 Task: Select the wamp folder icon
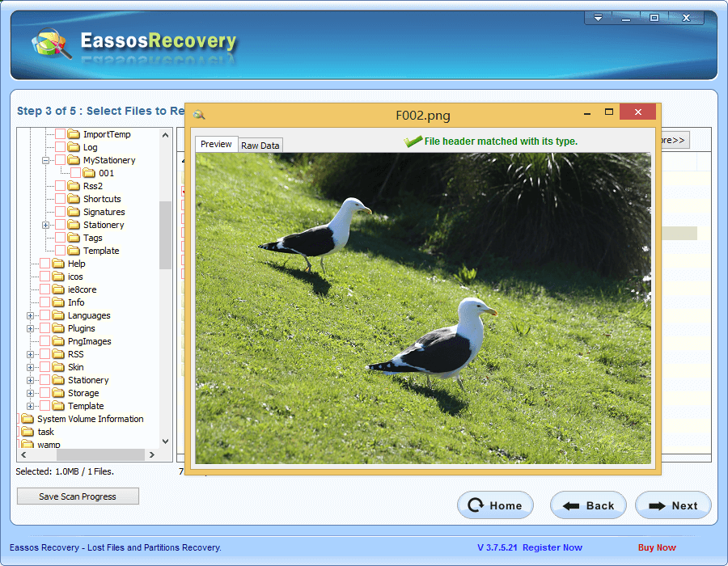[x=27, y=444]
